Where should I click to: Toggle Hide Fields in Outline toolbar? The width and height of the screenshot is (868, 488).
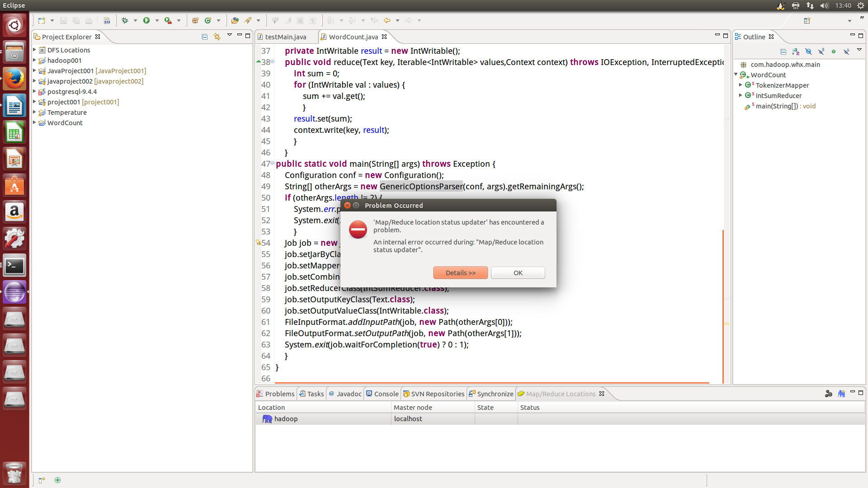point(809,52)
